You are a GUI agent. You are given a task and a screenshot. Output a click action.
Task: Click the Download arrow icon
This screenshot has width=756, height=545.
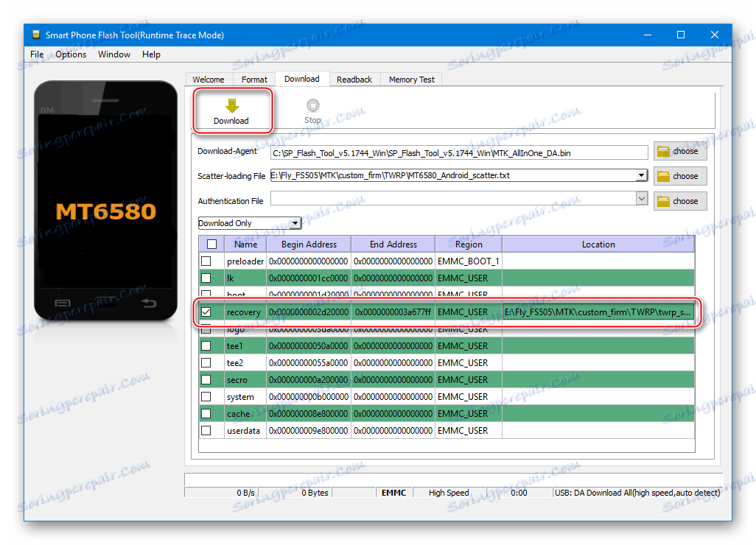pos(232,105)
